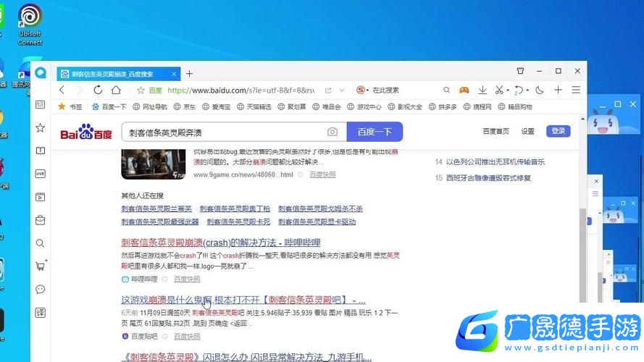Open the chat bubble sidebar icon
The height and width of the screenshot is (362, 644).
click(x=41, y=290)
